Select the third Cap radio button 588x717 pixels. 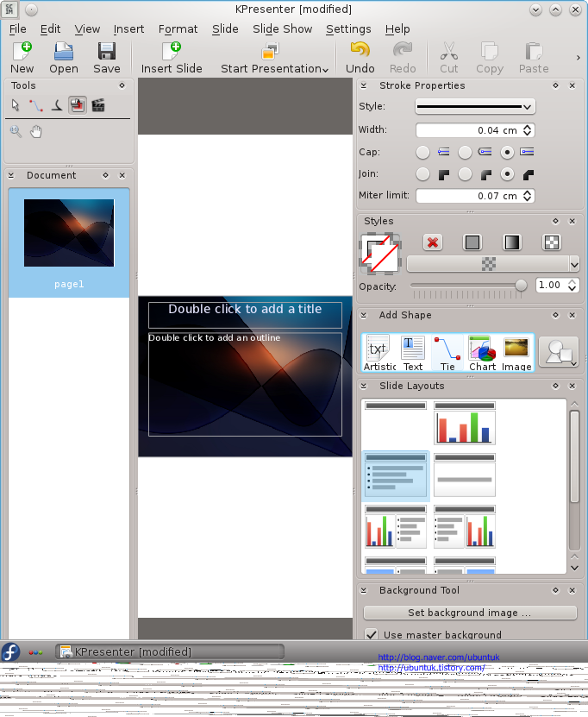(x=507, y=152)
